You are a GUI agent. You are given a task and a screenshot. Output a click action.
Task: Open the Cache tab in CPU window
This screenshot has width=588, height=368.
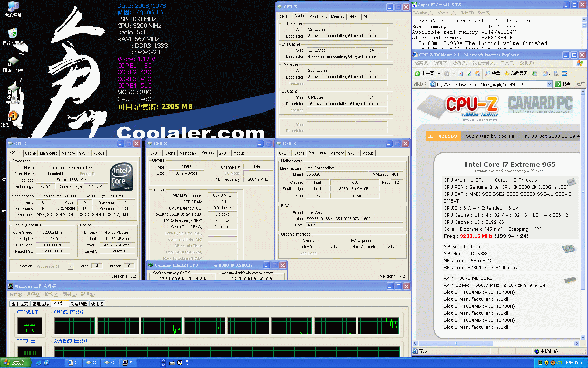(x=30, y=153)
